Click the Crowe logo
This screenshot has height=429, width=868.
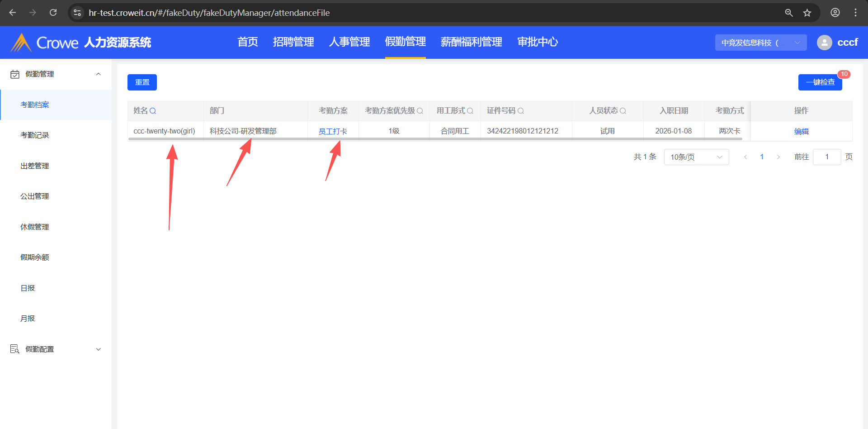pos(44,43)
